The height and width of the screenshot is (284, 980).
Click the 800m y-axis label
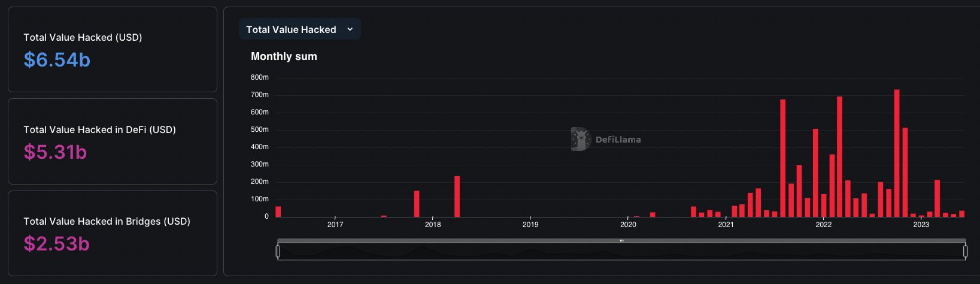click(x=260, y=77)
